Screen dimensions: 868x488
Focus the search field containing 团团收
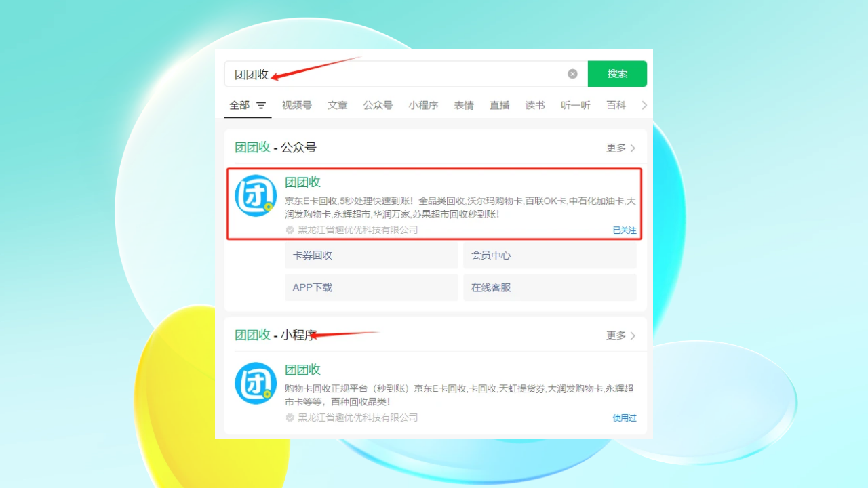tap(406, 74)
